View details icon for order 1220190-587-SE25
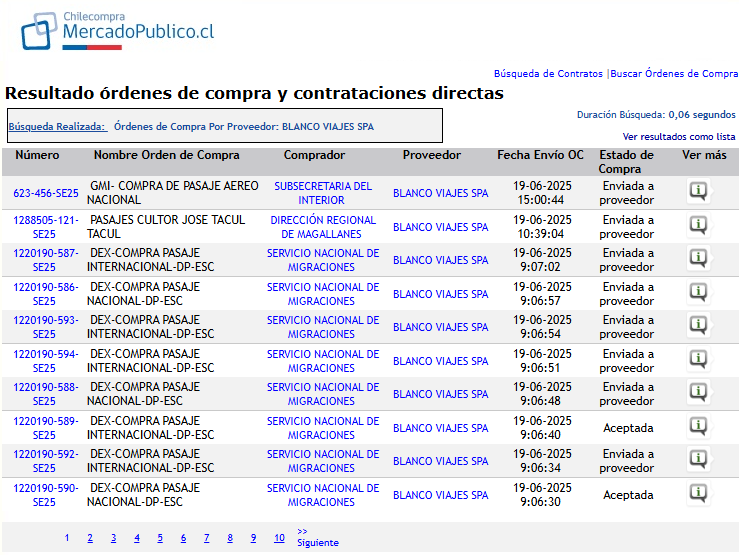The width and height of the screenshot is (739, 555). click(699, 259)
